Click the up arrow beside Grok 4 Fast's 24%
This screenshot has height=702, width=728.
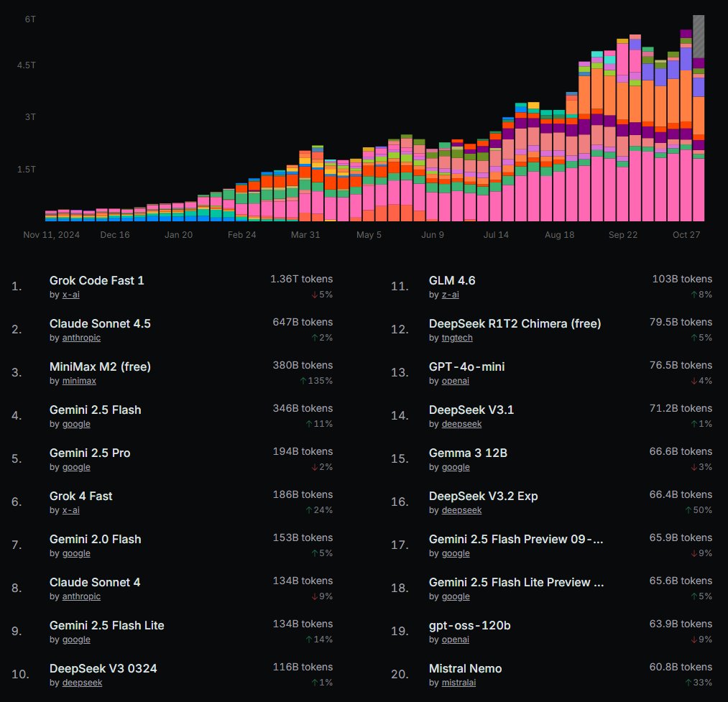point(309,510)
